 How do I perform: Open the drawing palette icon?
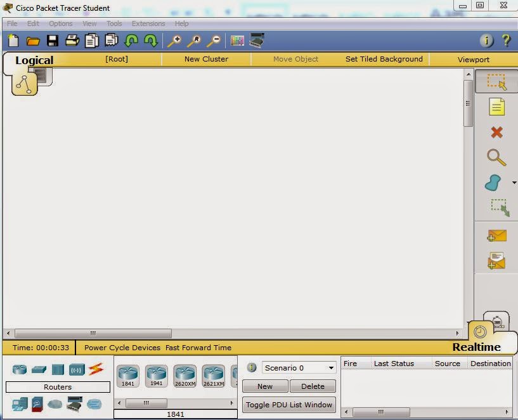[237, 41]
